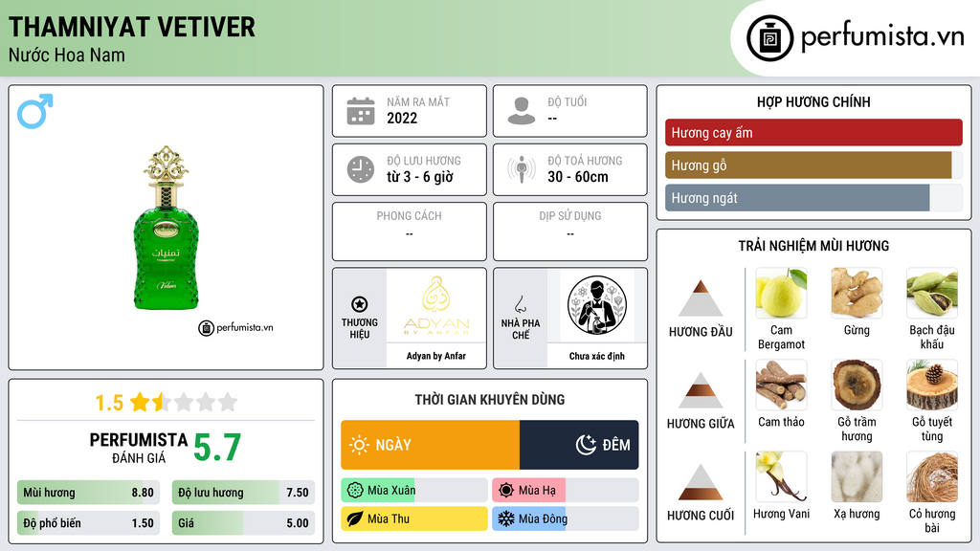Click the Chưa xác định perfumer label

click(597, 356)
